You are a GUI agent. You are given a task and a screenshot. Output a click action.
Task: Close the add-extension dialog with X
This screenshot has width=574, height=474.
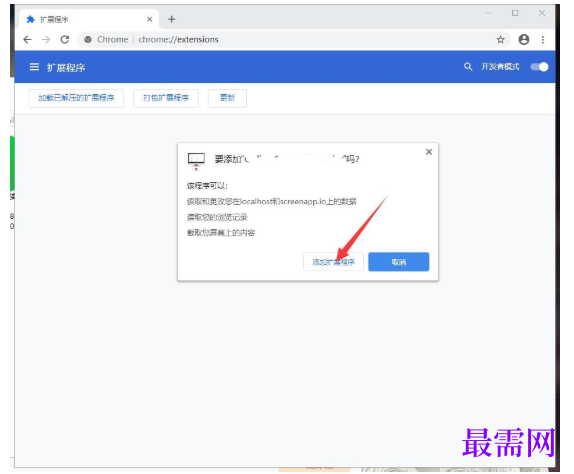click(x=429, y=152)
